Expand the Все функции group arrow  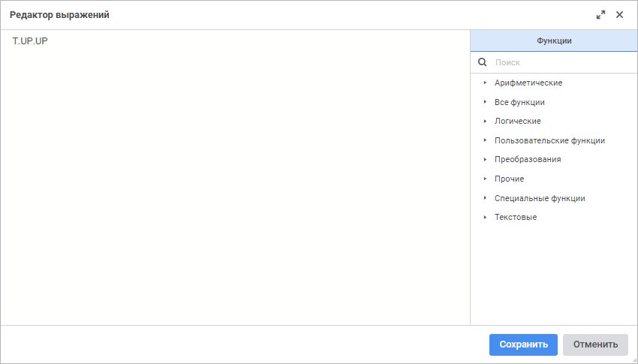click(485, 102)
